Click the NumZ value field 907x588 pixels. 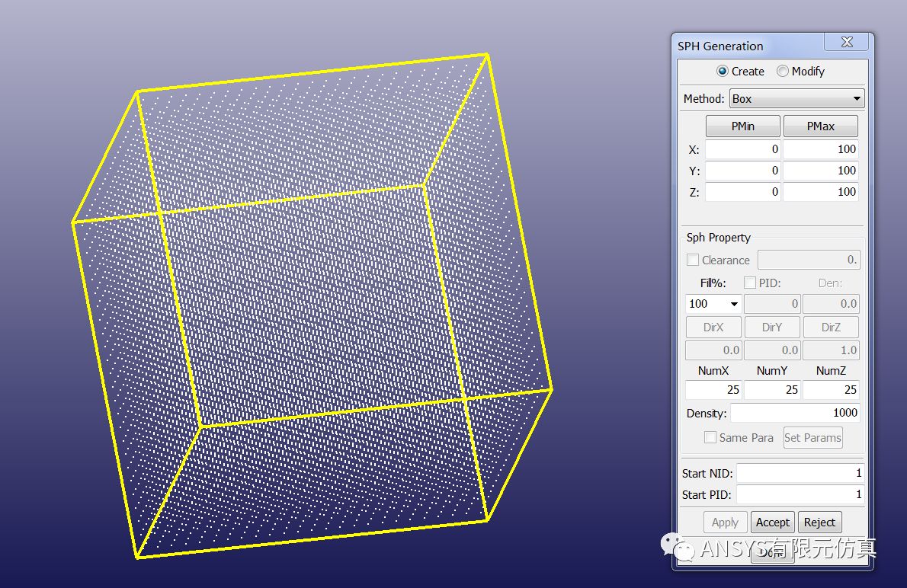point(831,390)
